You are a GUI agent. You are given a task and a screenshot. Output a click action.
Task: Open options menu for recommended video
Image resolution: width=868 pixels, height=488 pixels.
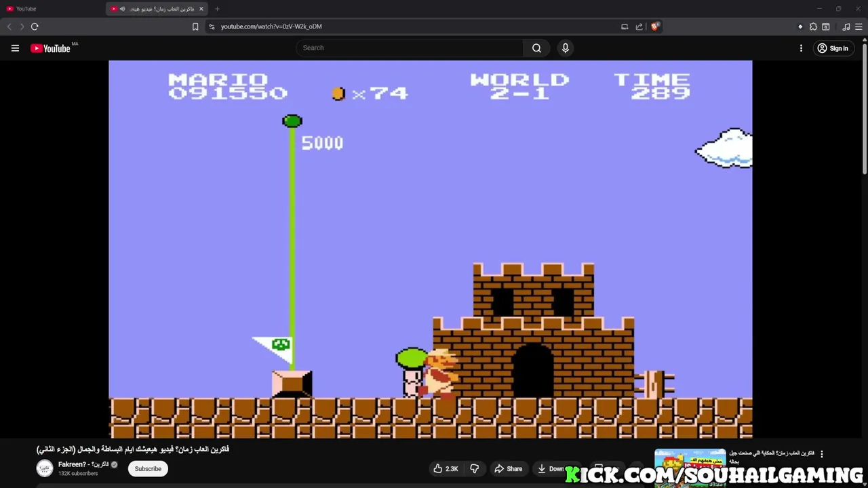pyautogui.click(x=821, y=454)
